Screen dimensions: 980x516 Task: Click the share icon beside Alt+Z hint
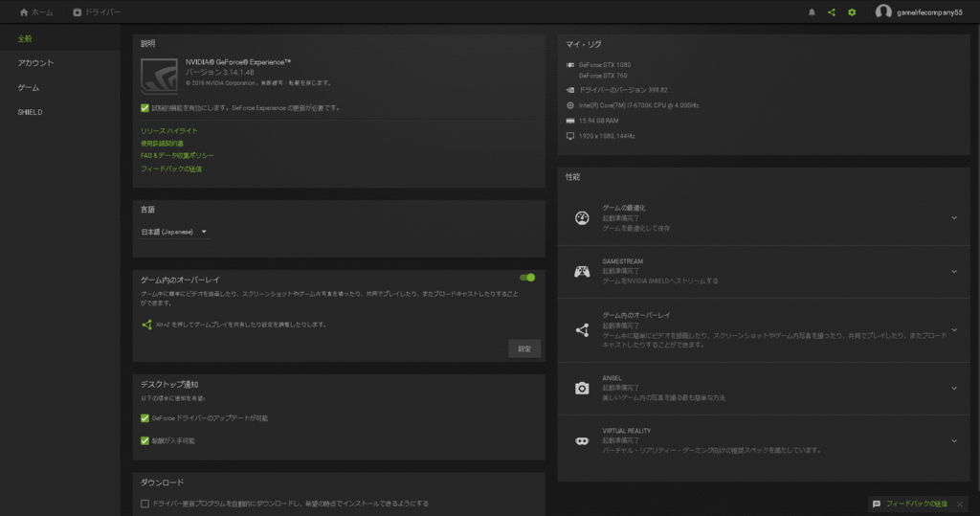[x=146, y=324]
